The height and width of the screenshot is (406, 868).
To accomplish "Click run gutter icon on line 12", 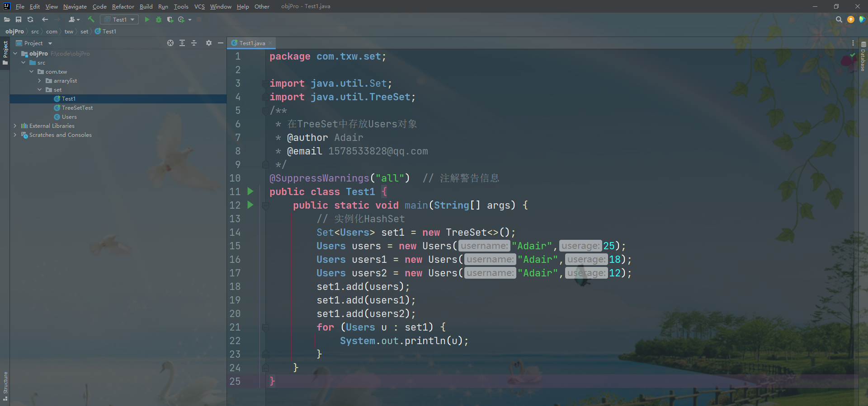I will pyautogui.click(x=250, y=205).
